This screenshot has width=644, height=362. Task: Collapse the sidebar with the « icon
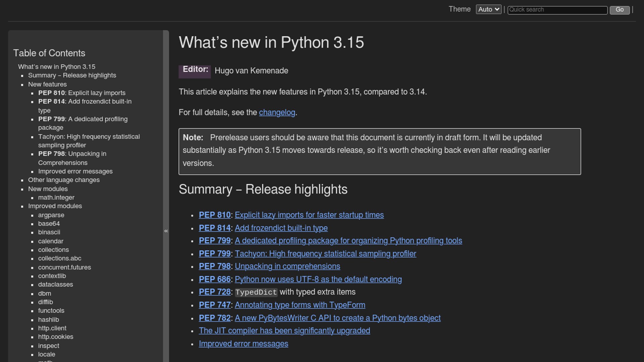click(x=166, y=231)
